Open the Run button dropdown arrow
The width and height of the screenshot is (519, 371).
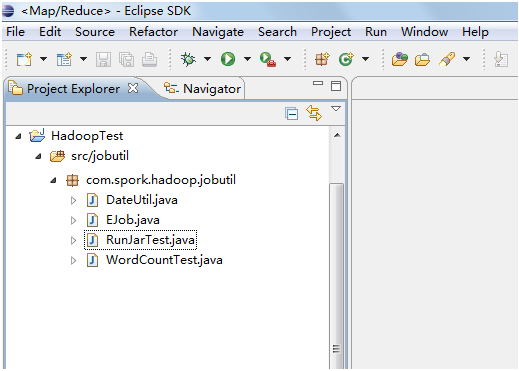(x=247, y=59)
